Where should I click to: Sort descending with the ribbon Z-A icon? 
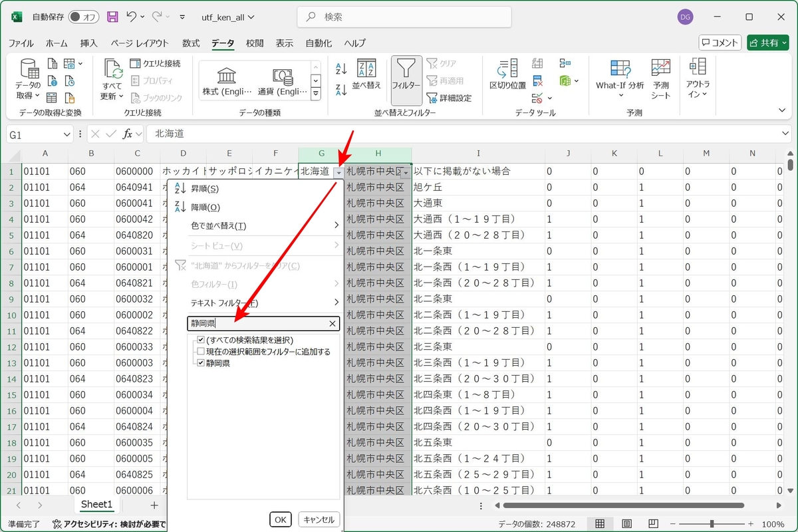point(341,89)
